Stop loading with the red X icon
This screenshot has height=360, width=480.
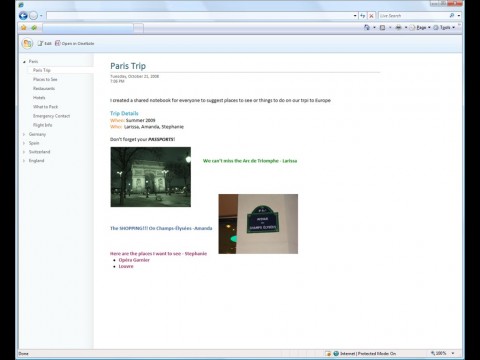coord(371,16)
